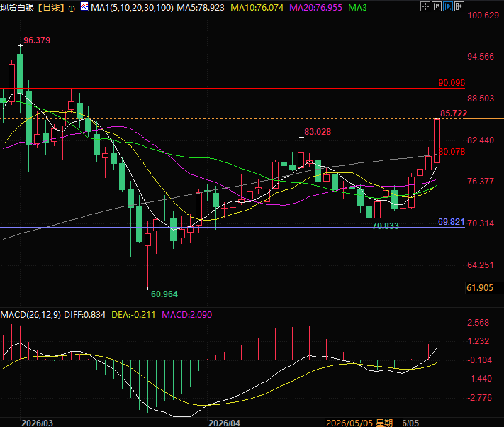This screenshot has width=504, height=427.
Task: Click the 94.566 axis price
Action: click(x=481, y=57)
